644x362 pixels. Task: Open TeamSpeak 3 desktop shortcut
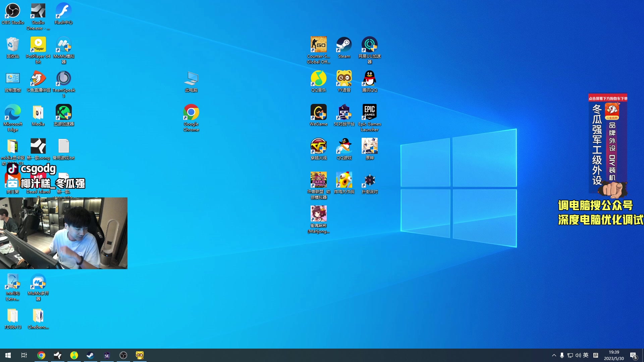tap(64, 84)
